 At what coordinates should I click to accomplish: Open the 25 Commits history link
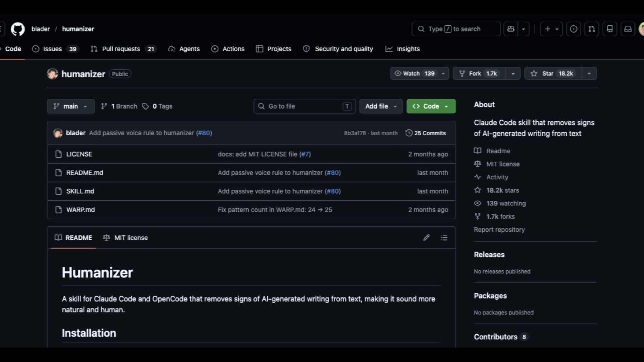(x=425, y=133)
